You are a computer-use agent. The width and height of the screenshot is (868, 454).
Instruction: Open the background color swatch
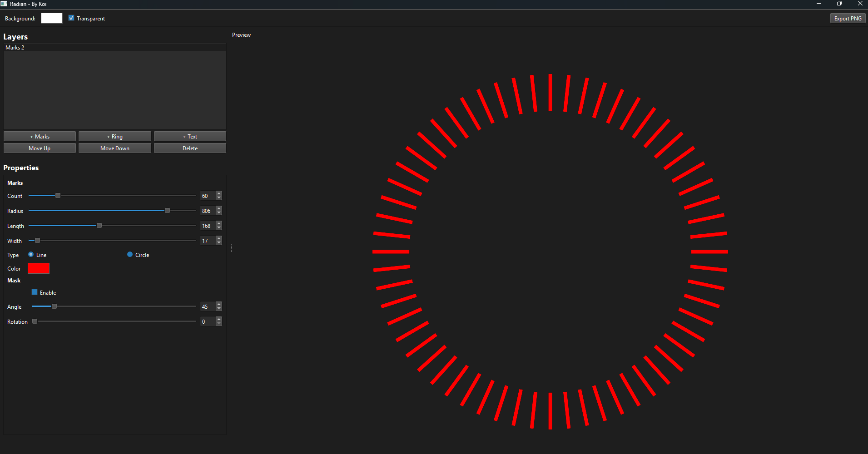[51, 18]
